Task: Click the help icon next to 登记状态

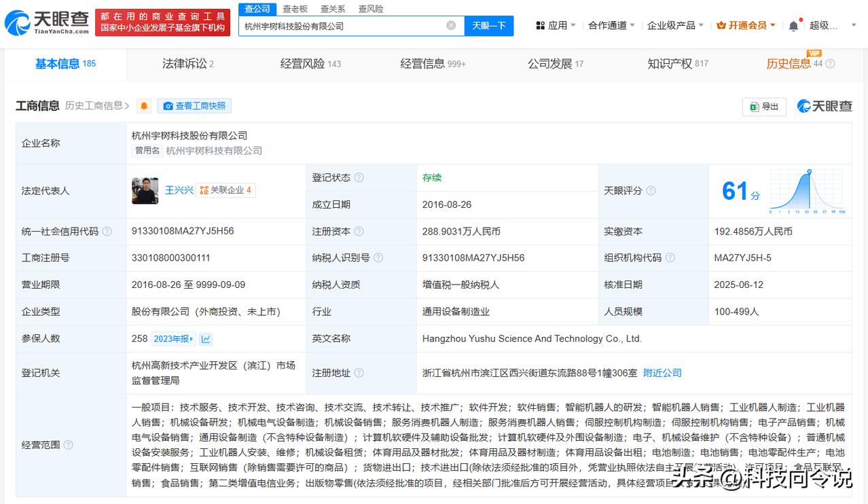Action: 359,177
